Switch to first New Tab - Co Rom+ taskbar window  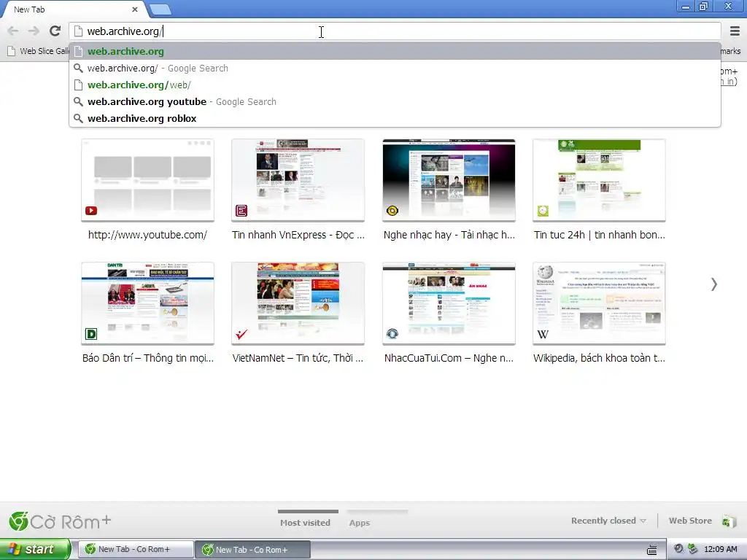click(x=135, y=549)
